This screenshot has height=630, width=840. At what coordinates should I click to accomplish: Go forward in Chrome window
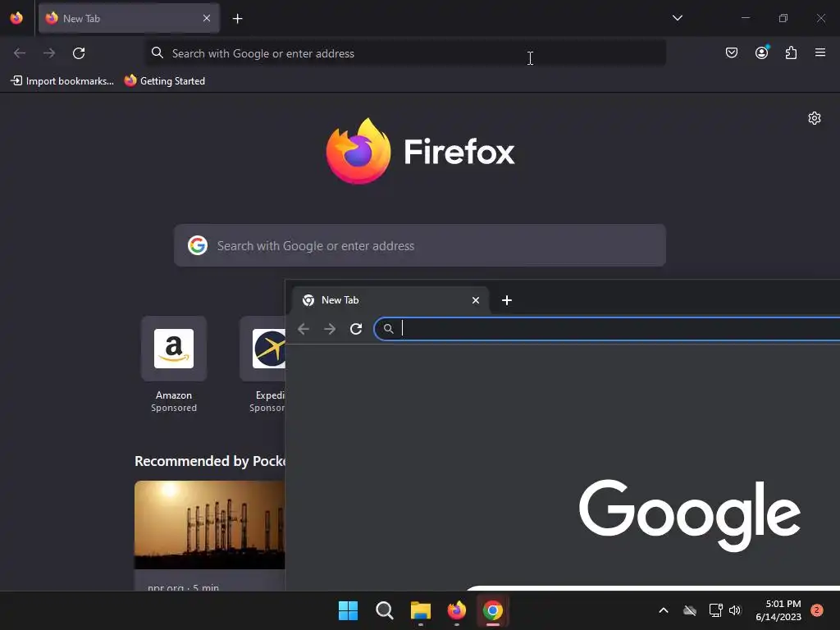coord(330,328)
